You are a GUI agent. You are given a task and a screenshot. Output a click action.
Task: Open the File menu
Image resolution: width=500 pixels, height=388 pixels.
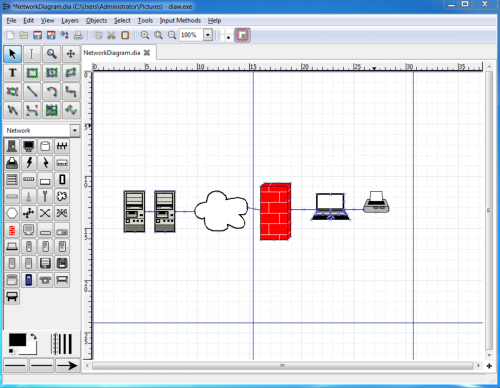pos(11,21)
